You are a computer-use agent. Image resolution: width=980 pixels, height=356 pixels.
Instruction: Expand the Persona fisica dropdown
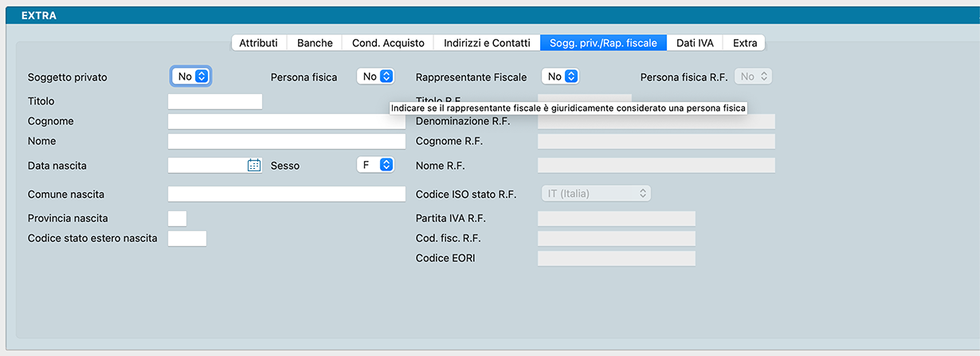[375, 76]
